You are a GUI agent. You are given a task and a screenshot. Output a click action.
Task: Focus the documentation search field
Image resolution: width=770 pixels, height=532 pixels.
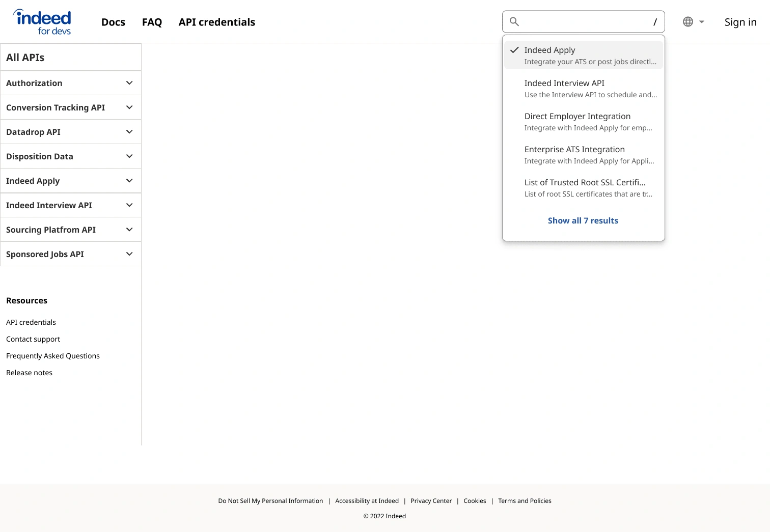tap(584, 22)
